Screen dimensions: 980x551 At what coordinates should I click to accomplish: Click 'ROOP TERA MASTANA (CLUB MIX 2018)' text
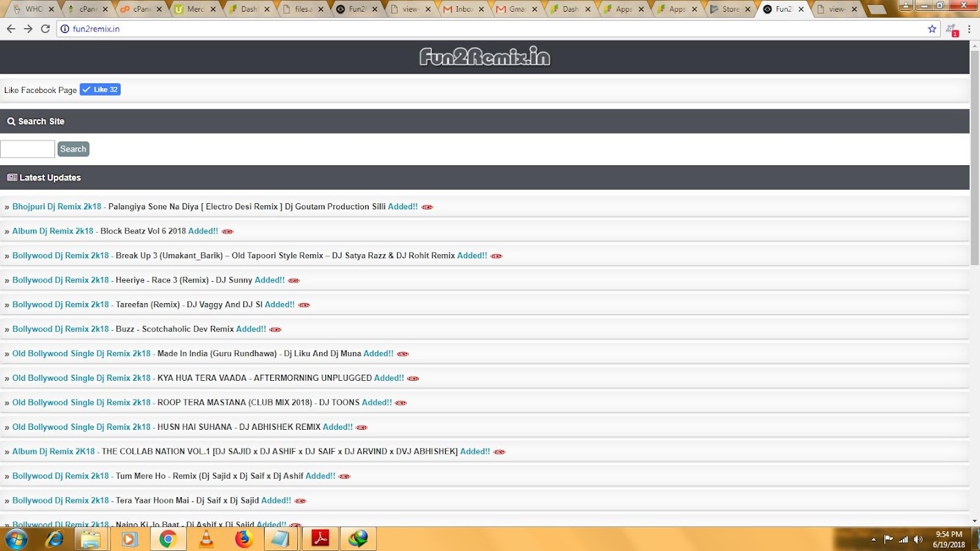(x=258, y=402)
